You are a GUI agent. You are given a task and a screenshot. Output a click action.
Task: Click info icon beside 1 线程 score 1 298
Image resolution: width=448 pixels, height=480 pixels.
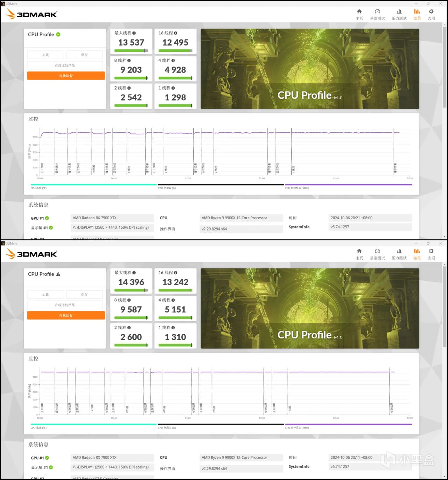[x=173, y=88]
